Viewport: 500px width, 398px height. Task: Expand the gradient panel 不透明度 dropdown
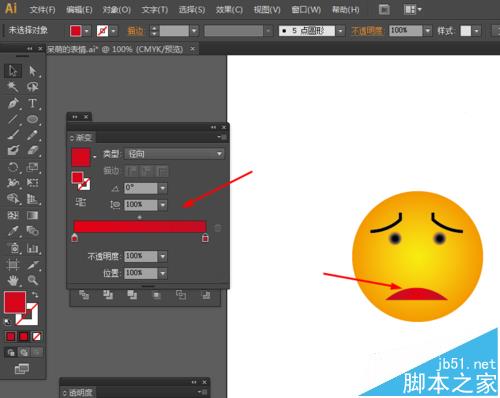point(163,256)
